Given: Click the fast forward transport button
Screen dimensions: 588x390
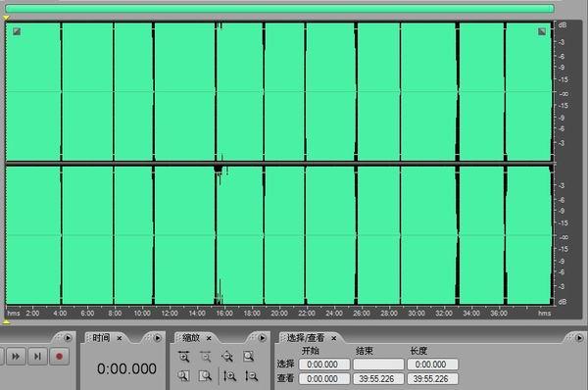Looking at the screenshot, I should pyautogui.click(x=16, y=357).
